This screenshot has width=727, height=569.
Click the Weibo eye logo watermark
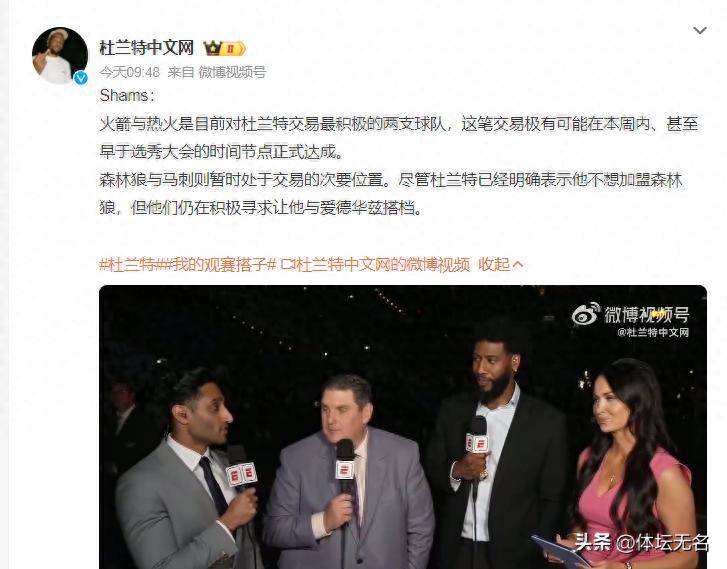(586, 314)
